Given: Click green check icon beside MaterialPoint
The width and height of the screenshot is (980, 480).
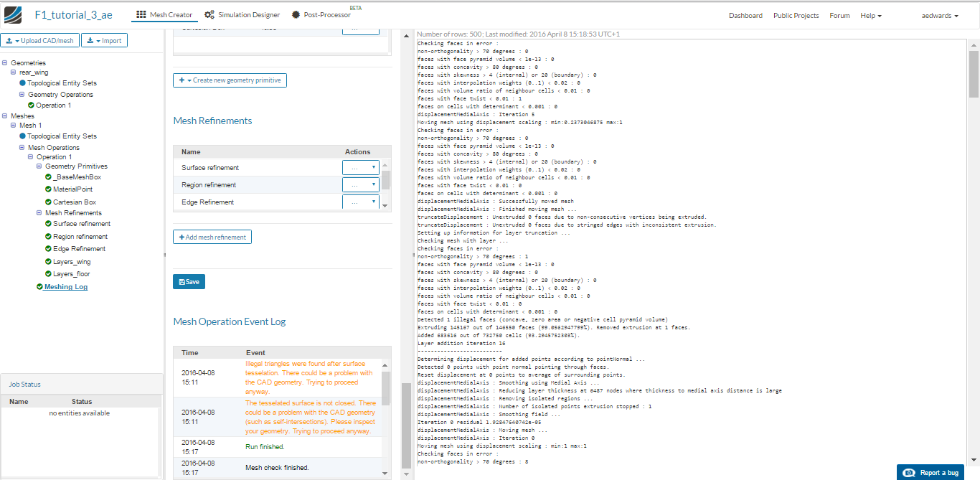Looking at the screenshot, I should click(x=48, y=189).
